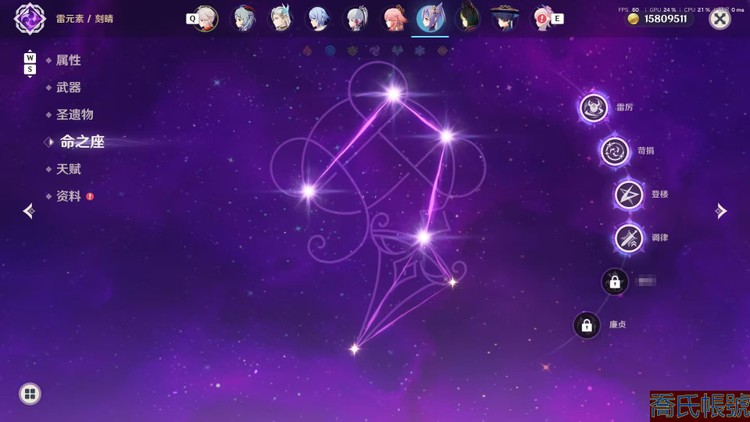This screenshot has width=750, height=422.
Task: Select Ganyu's portrait with the red horns
Action: tap(244, 19)
